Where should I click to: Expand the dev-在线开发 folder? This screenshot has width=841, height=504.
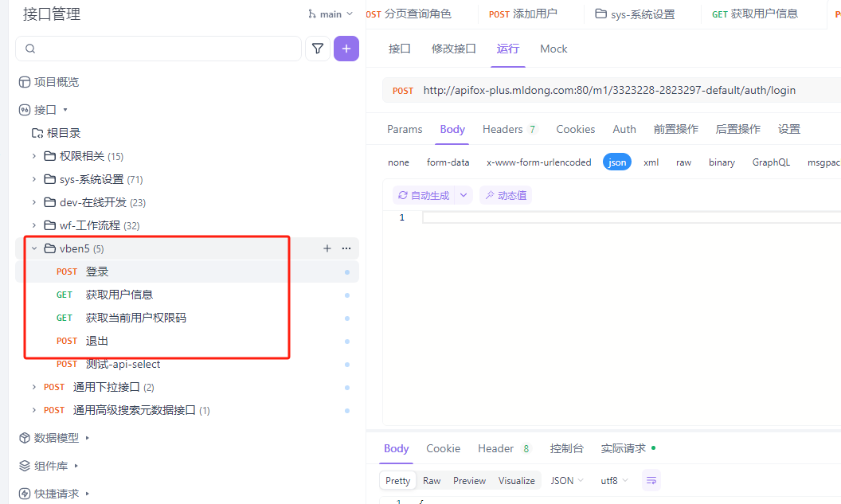(x=34, y=202)
